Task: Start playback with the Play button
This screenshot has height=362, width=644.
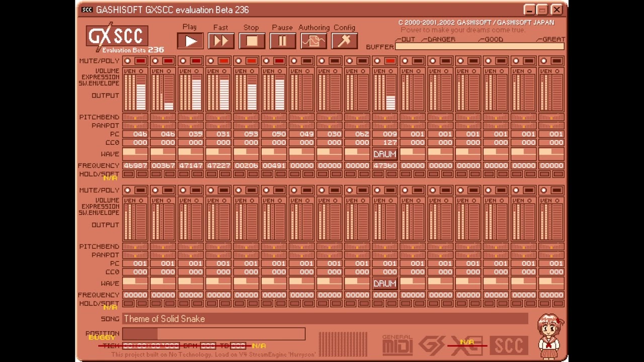Action: click(190, 41)
